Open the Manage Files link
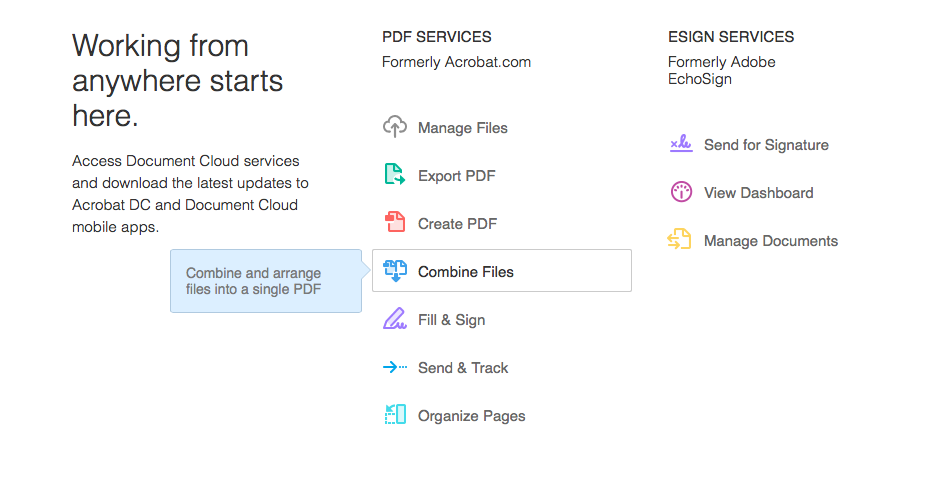 pos(463,128)
